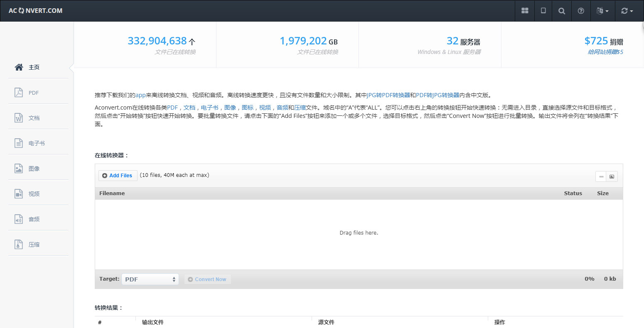The height and width of the screenshot is (328, 644).
Task: Click the 视频 link in description paragraph
Action: click(x=265, y=108)
